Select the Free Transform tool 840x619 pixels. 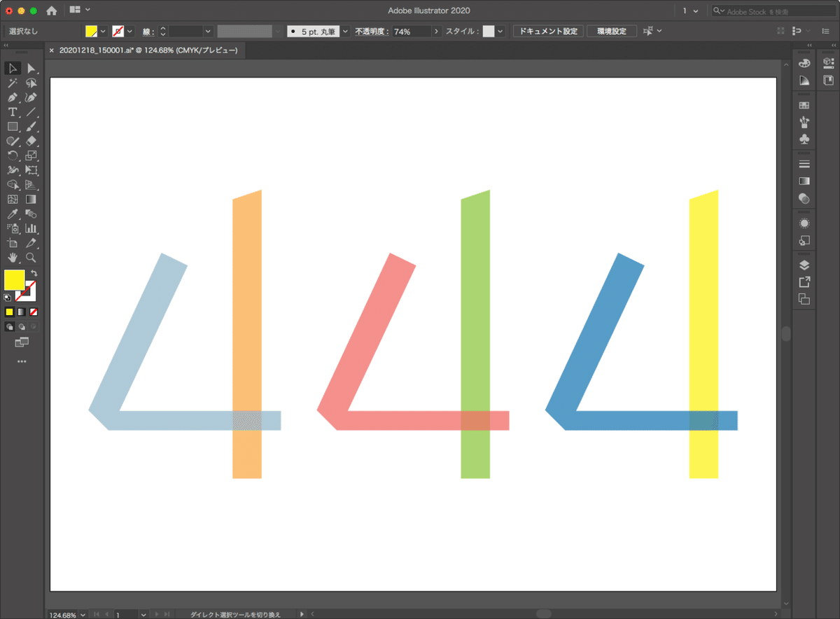31,170
